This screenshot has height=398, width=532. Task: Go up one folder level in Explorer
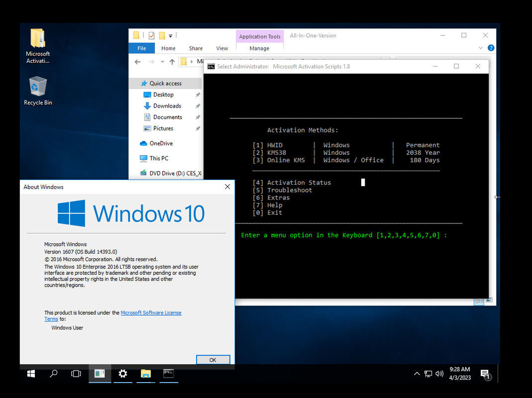click(172, 61)
